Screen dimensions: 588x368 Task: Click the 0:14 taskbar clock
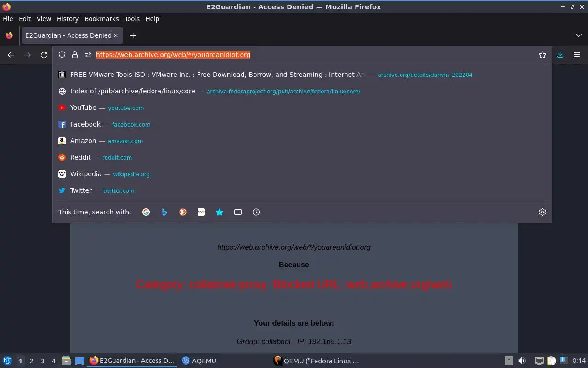point(579,361)
